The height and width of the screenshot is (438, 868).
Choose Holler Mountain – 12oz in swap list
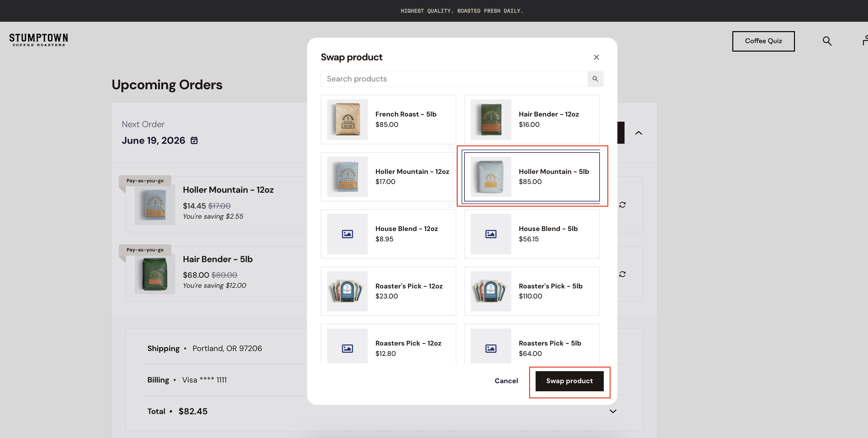click(x=389, y=177)
